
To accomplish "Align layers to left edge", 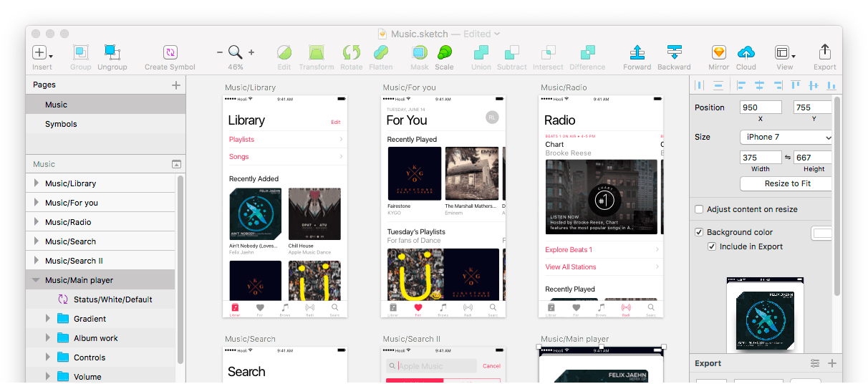I will (741, 85).
